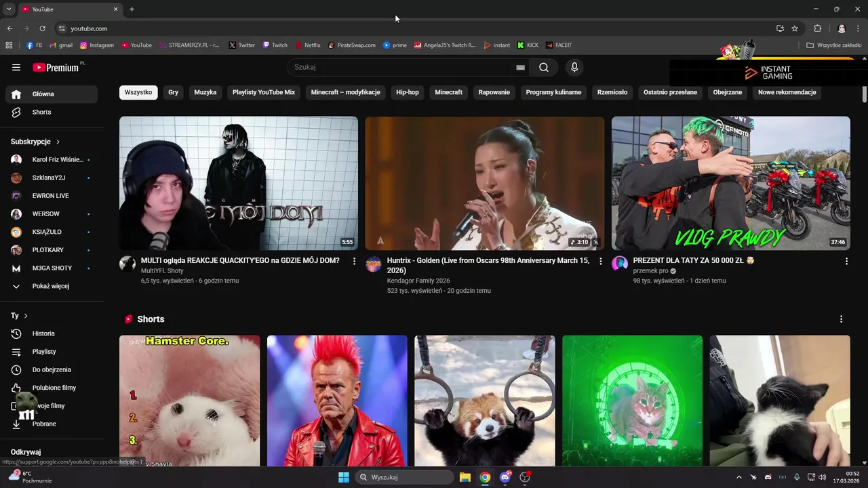Viewport: 868px width, 488px height.
Task: Launch File Explorer from taskbar
Action: (465, 477)
